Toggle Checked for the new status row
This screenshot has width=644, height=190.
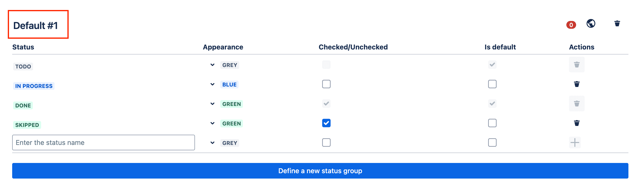(x=326, y=143)
